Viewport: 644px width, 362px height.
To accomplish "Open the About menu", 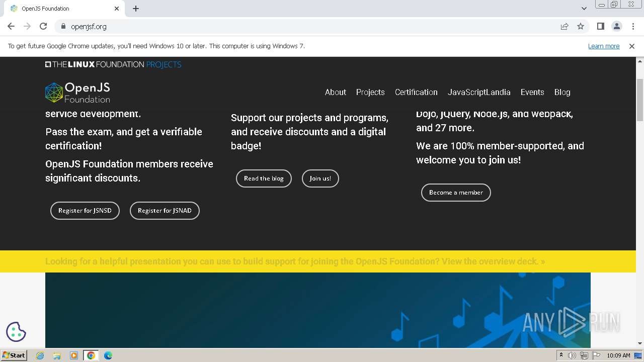I will pyautogui.click(x=336, y=92).
